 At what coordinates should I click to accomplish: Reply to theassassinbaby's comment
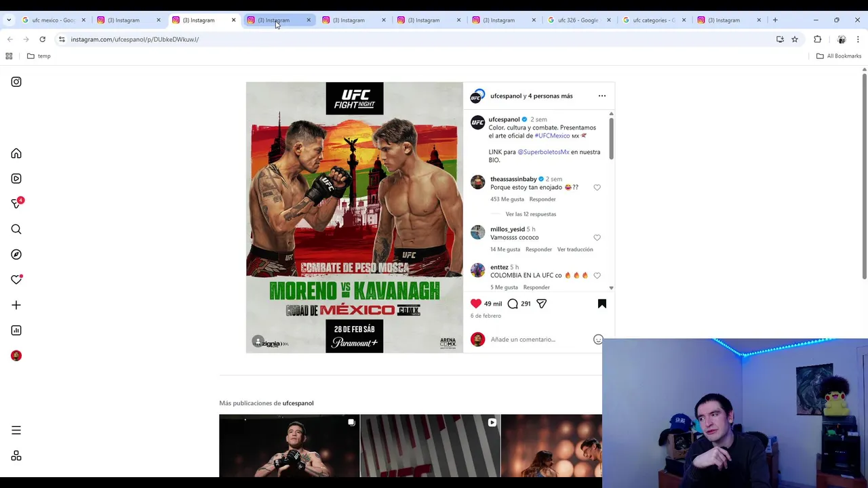(542, 199)
